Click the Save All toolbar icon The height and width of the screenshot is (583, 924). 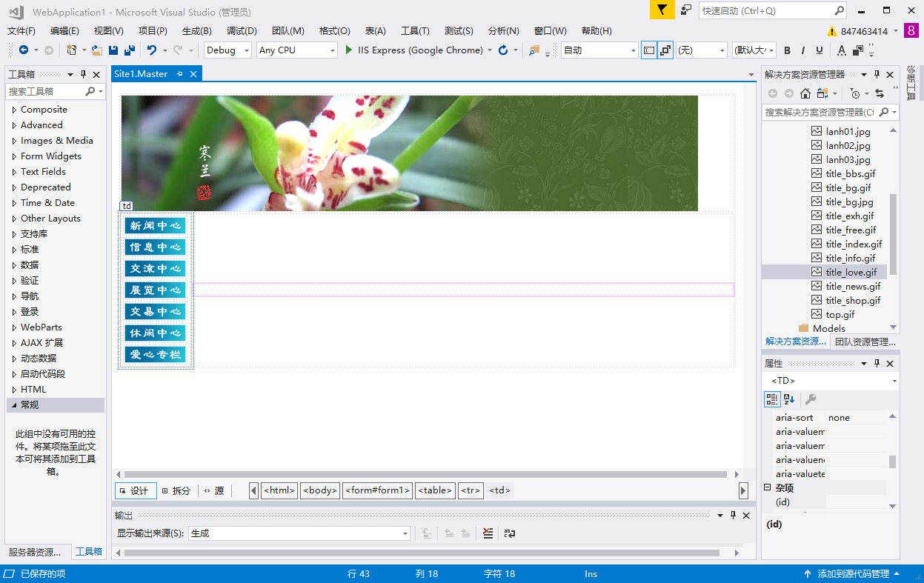point(130,50)
